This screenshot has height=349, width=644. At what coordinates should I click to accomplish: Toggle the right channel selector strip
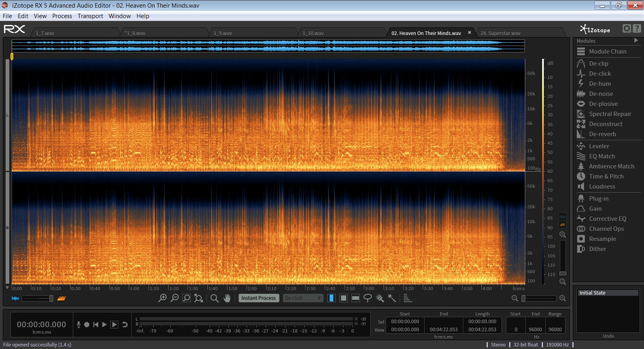(7, 228)
